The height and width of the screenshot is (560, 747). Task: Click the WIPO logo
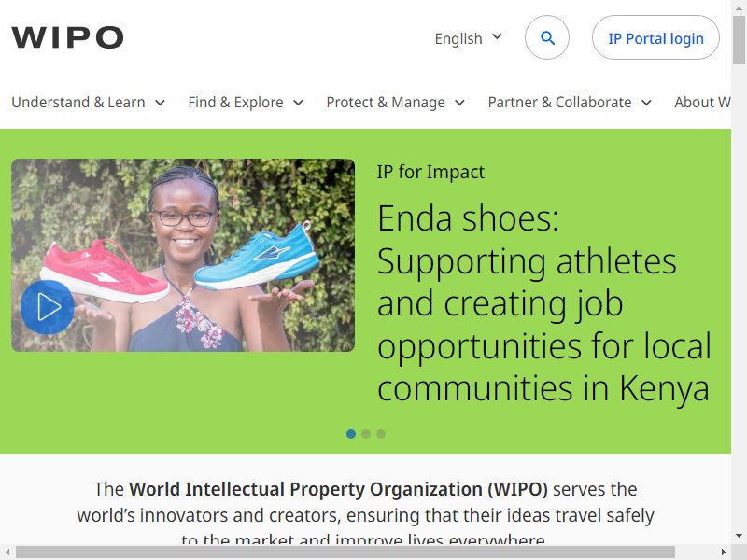pos(67,38)
